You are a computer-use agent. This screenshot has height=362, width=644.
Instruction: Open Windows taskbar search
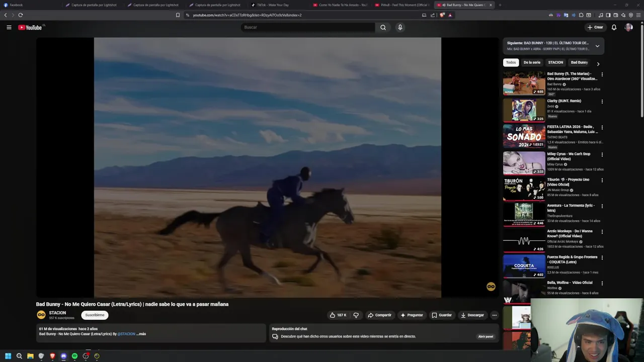(x=19, y=356)
